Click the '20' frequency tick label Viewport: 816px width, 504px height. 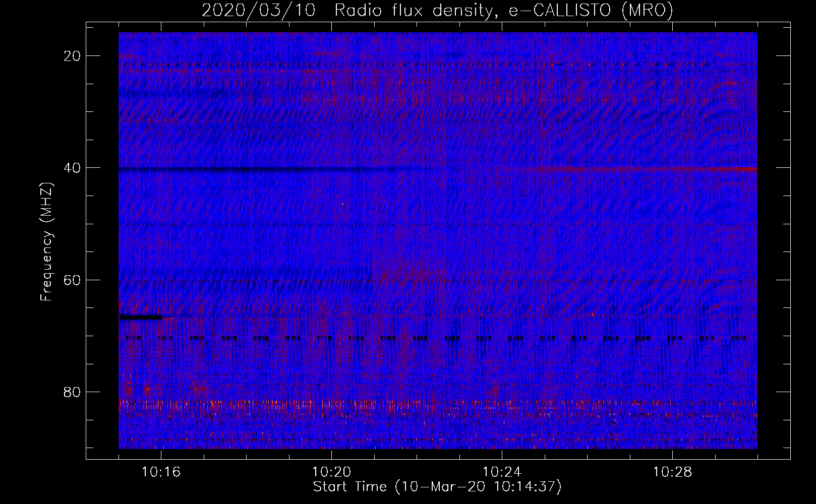coord(73,56)
